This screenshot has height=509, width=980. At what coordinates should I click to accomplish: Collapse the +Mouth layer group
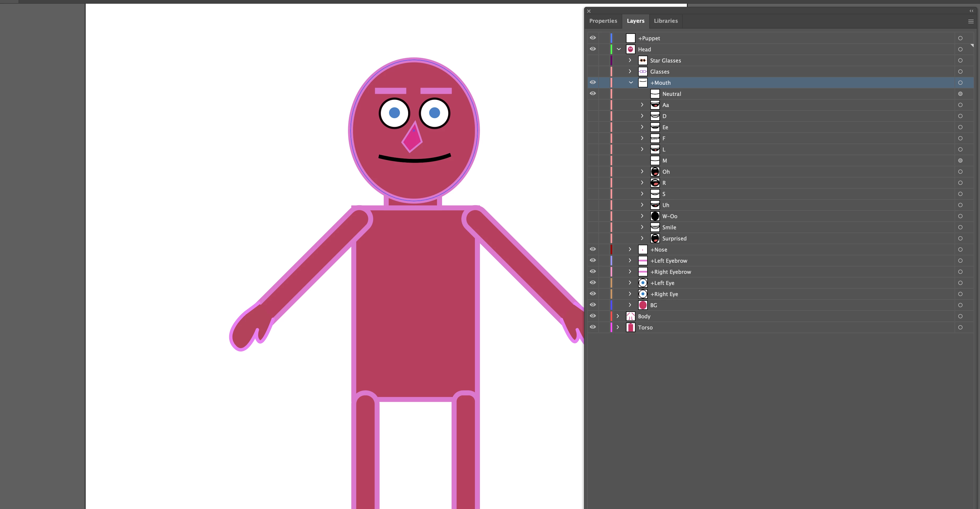pos(631,82)
